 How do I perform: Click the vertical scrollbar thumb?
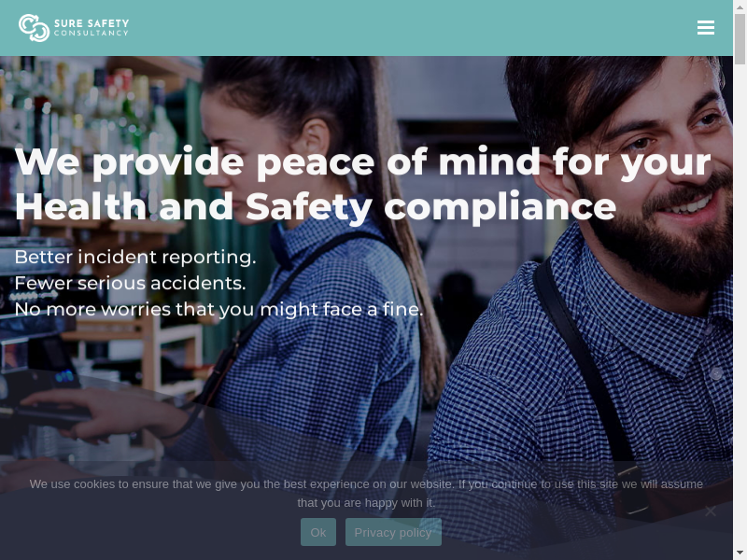point(740,39)
